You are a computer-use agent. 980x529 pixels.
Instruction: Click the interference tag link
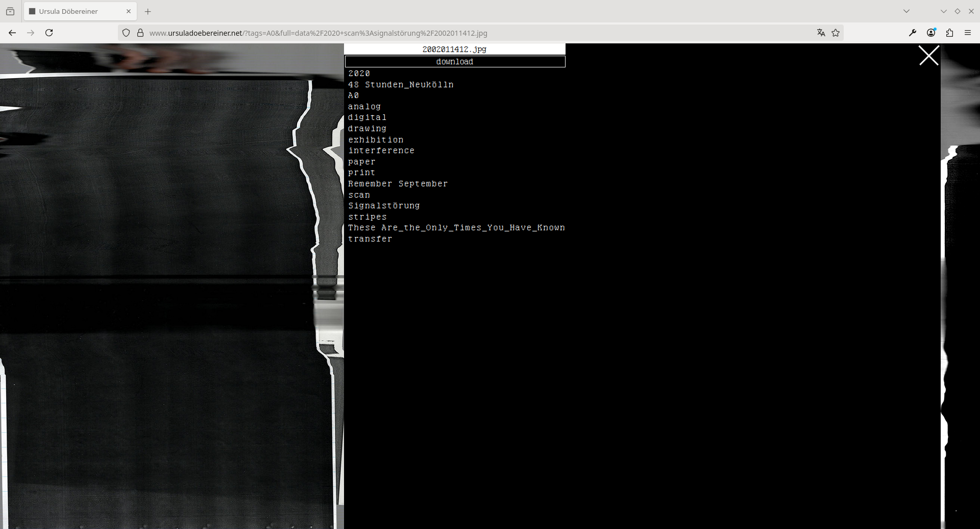[x=381, y=151]
